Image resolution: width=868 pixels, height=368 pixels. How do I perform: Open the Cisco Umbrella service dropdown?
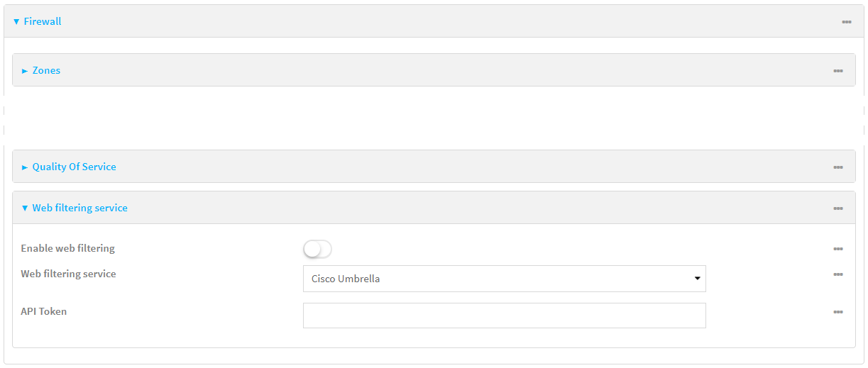tap(504, 279)
